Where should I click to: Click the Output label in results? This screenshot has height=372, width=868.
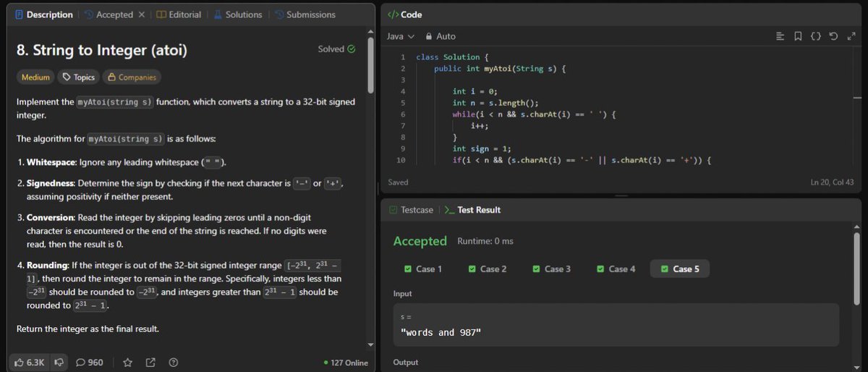[406, 362]
